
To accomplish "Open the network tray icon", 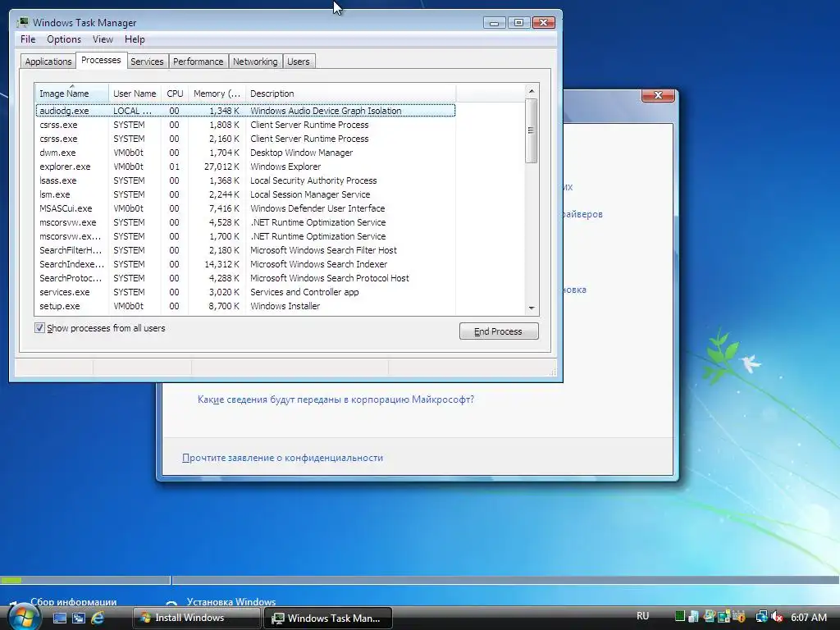I will [x=761, y=617].
